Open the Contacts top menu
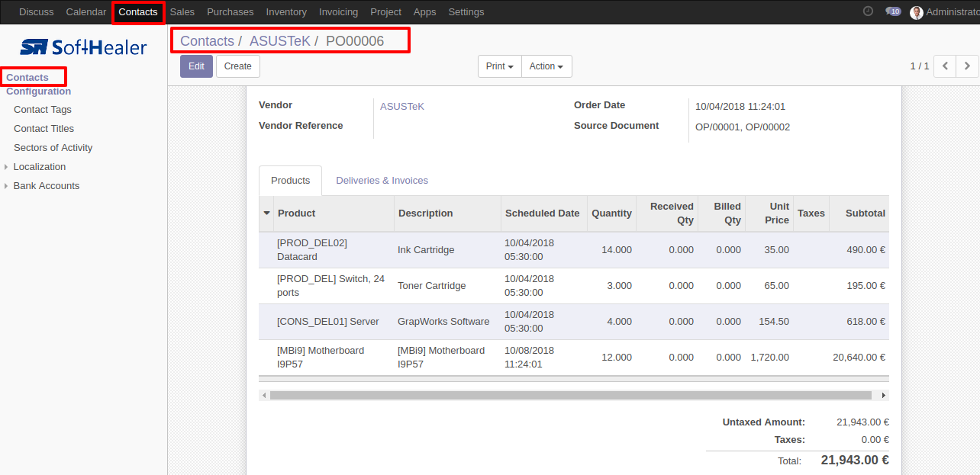Viewport: 980px width, 475px height. [138, 12]
